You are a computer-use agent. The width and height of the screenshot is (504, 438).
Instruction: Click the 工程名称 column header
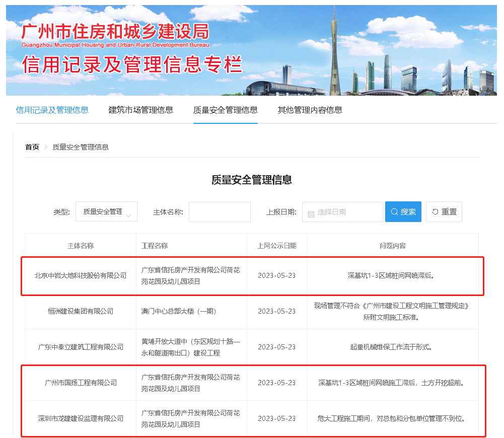pyautogui.click(x=155, y=246)
